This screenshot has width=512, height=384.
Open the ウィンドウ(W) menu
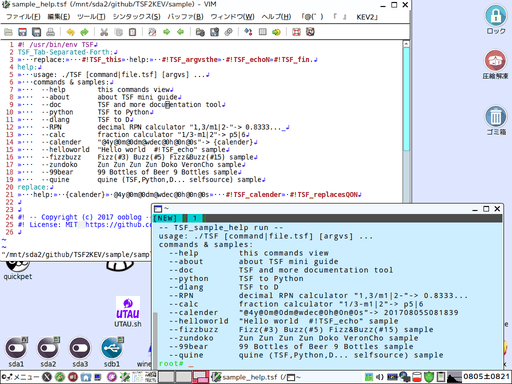click(x=232, y=17)
